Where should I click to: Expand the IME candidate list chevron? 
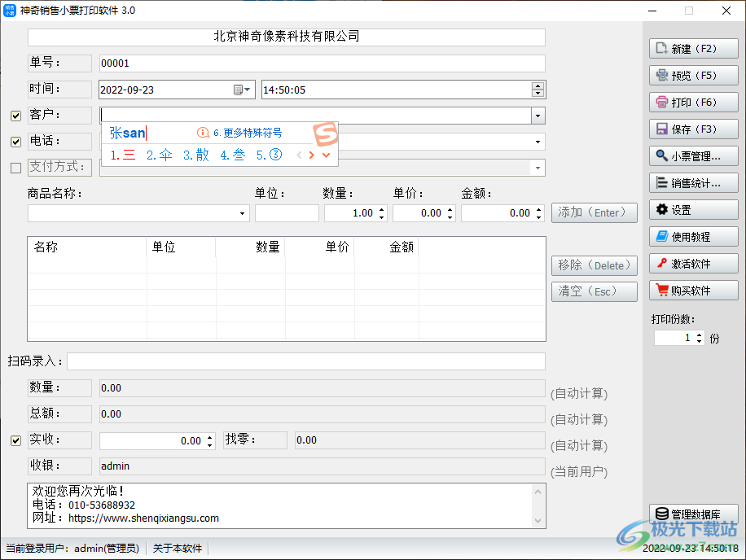(327, 155)
